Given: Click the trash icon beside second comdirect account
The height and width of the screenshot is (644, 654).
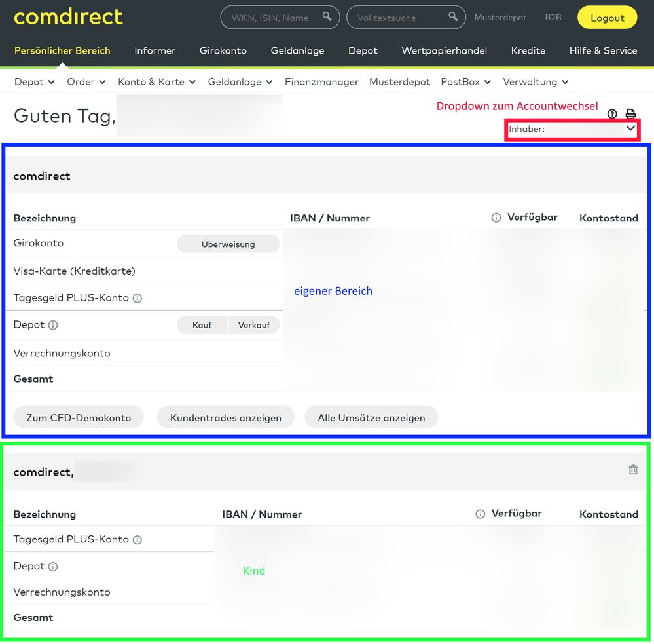Looking at the screenshot, I should pos(633,470).
